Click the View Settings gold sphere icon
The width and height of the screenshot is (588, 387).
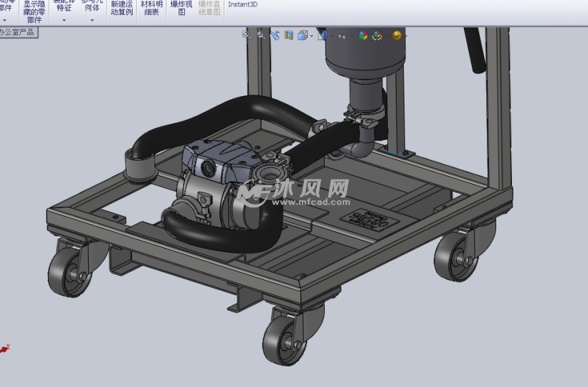[397, 35]
